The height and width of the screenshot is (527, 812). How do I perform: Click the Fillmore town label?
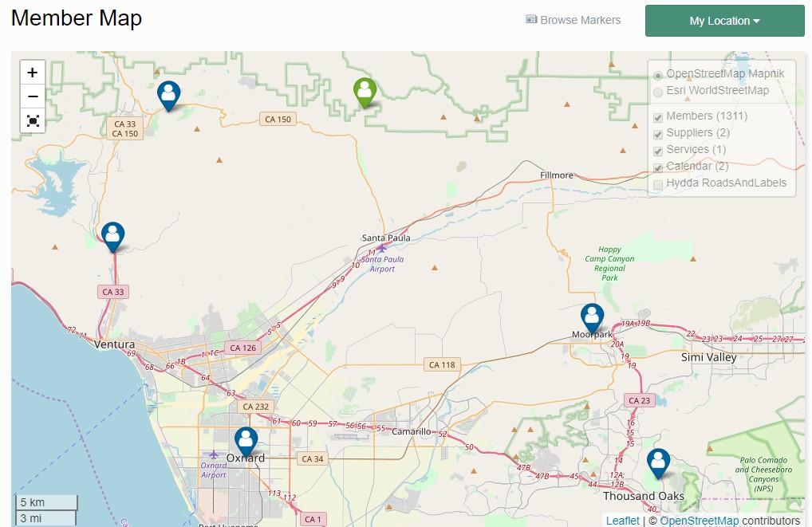coord(557,175)
